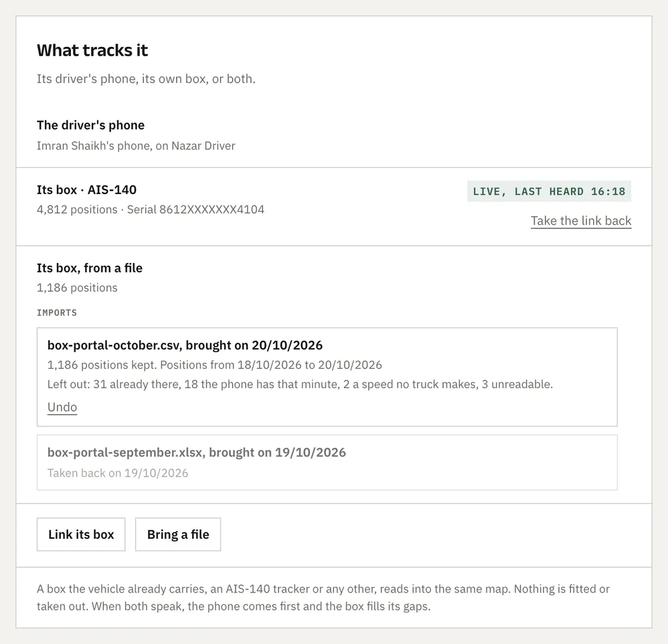The height and width of the screenshot is (644, 668).
Task: Click the "Its box · AIS-140" section title
Action: pyautogui.click(x=86, y=189)
